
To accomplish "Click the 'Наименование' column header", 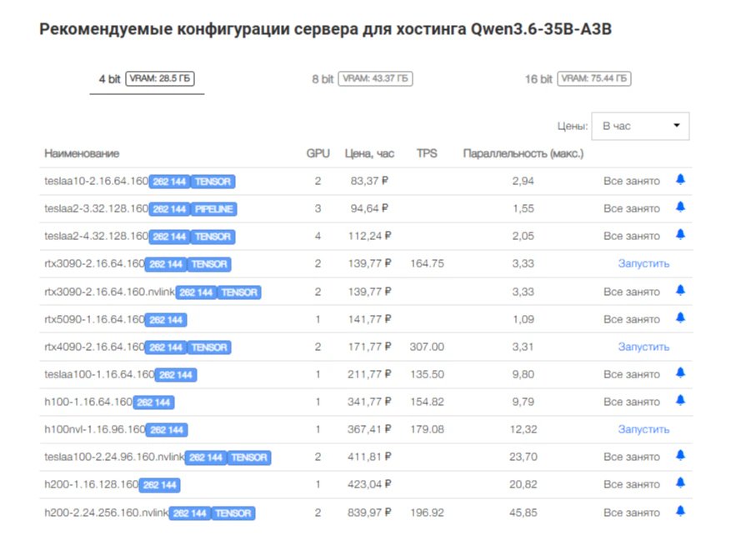I will tap(82, 153).
